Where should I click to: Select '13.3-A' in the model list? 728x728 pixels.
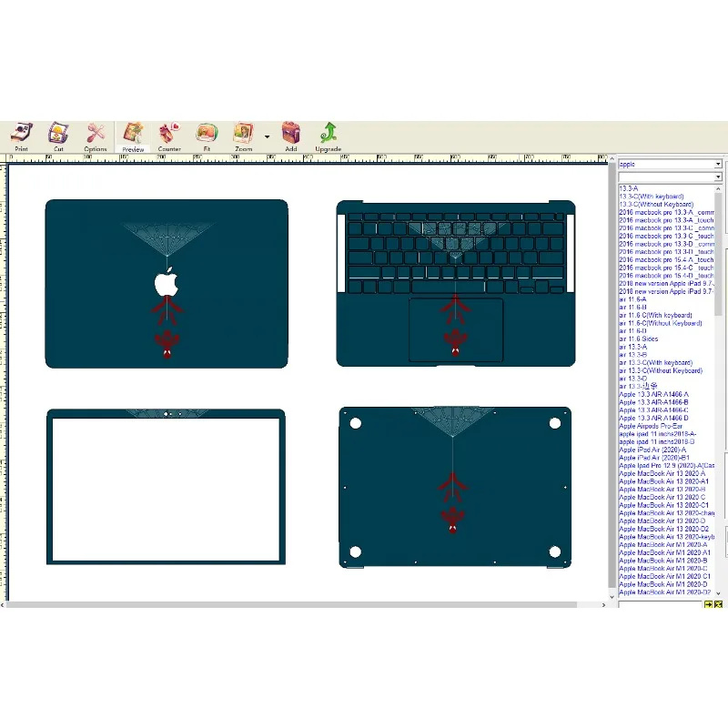pos(628,188)
